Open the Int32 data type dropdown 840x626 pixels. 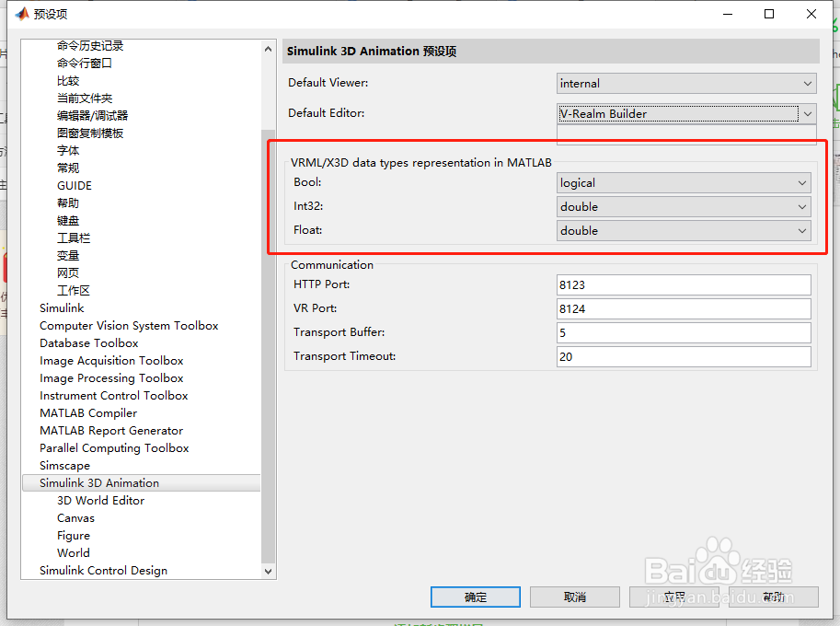click(684, 207)
